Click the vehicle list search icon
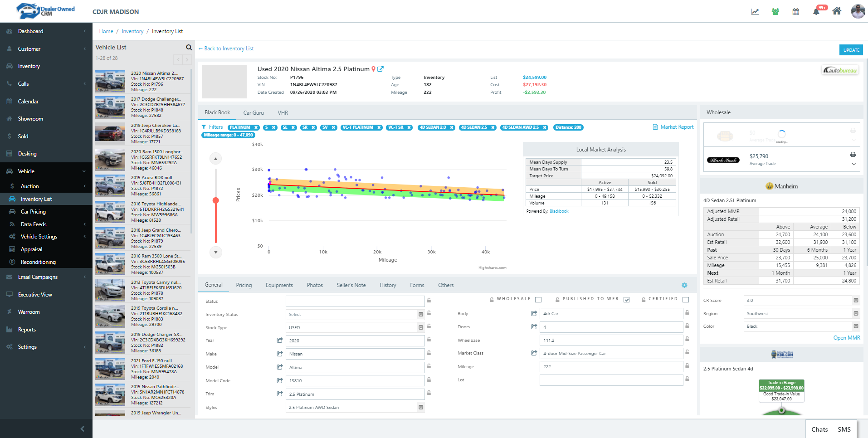Image resolution: width=868 pixels, height=438 pixels. [x=189, y=48]
